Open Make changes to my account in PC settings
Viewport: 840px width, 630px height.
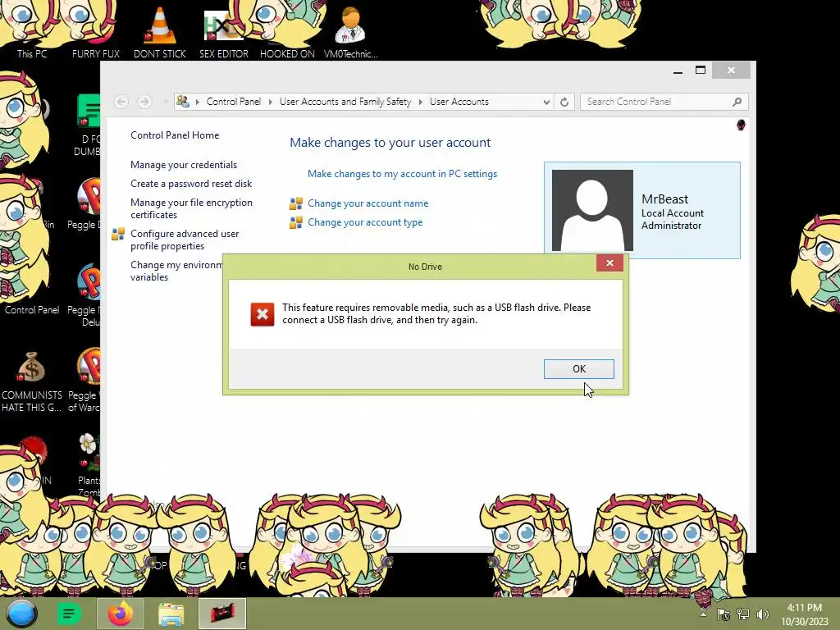402,174
